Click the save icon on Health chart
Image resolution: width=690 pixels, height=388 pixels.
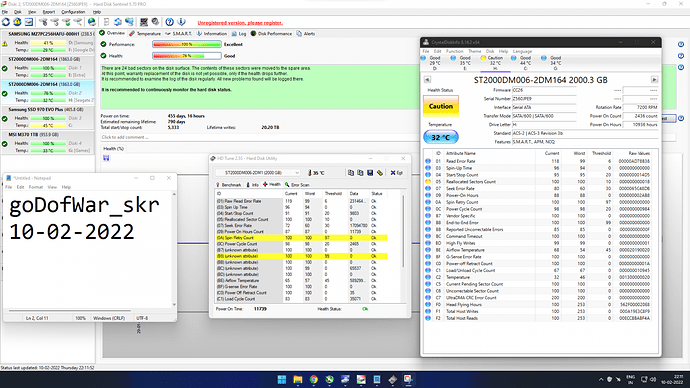106,158
